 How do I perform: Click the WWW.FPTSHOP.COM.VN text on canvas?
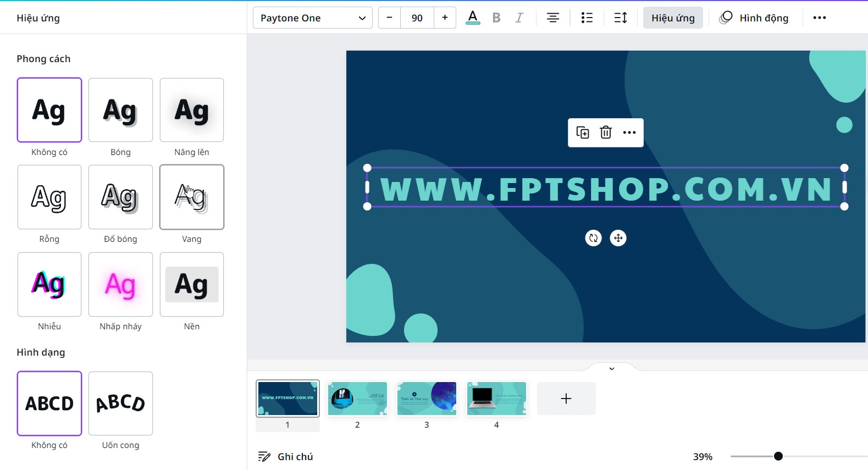[x=606, y=189]
